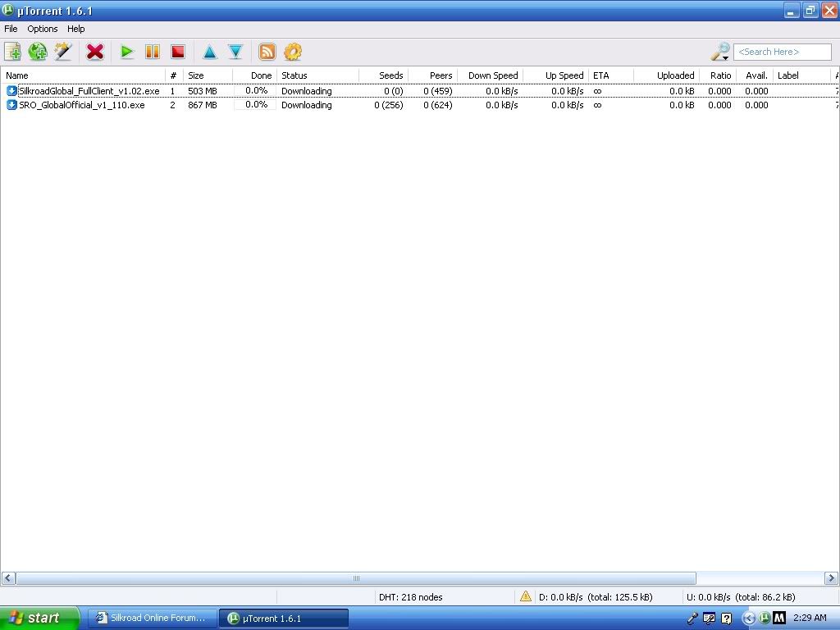Click the red Stop torrent icon
The width and height of the screenshot is (840, 630).
pos(178,52)
